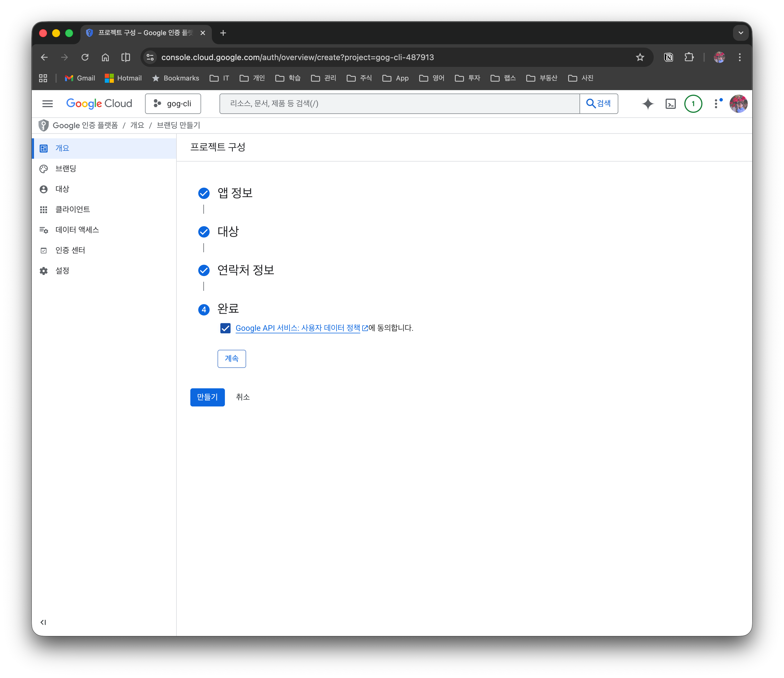Screen dimensions: 784x678
Task: Bookmark this page with star icon
Action: (640, 57)
